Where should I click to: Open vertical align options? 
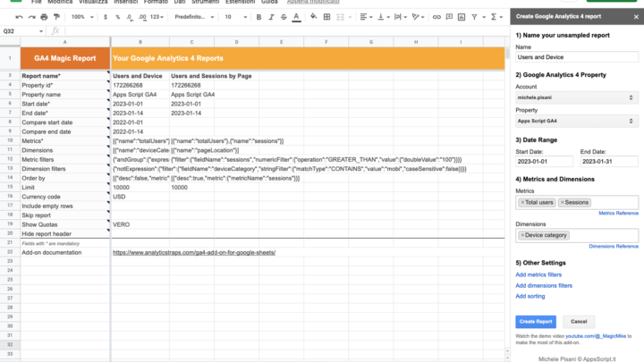pos(384,17)
